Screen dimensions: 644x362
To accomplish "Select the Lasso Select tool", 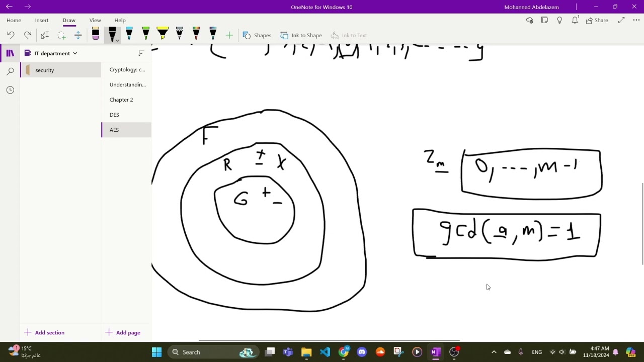I will 61,35.
